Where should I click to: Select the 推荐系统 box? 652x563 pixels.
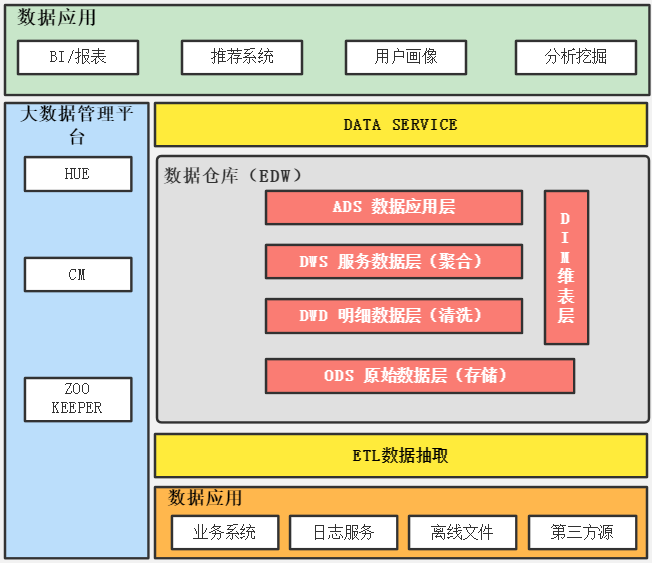[x=242, y=57]
